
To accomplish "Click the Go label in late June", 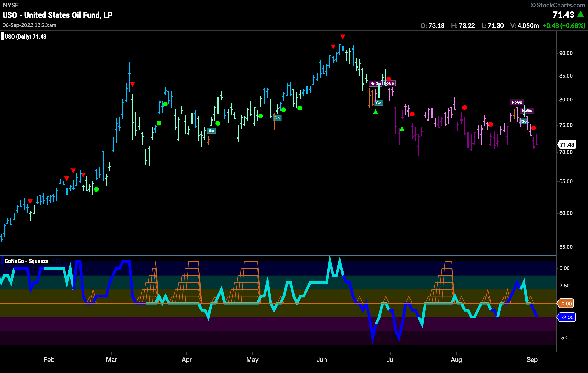I will click(x=379, y=103).
